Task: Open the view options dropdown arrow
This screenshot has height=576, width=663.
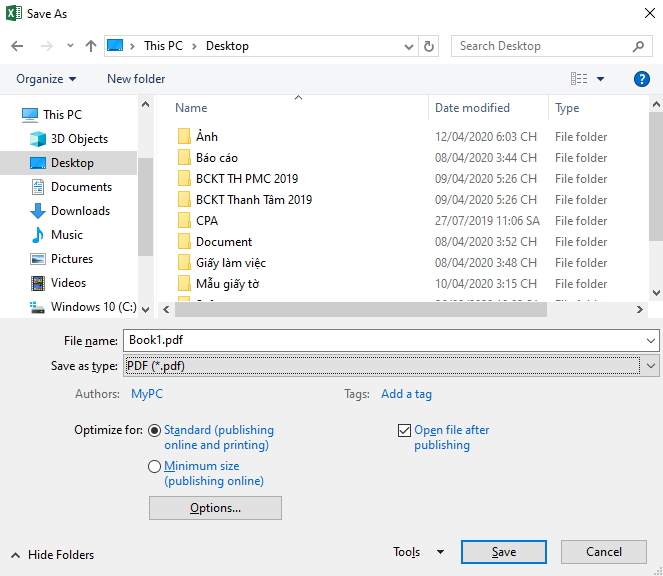Action: point(600,79)
